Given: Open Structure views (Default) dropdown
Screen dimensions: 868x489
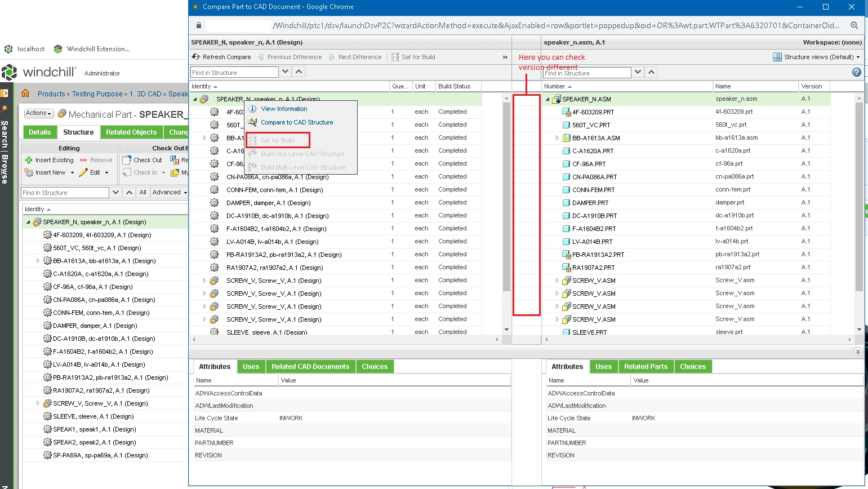Looking at the screenshot, I should point(816,57).
